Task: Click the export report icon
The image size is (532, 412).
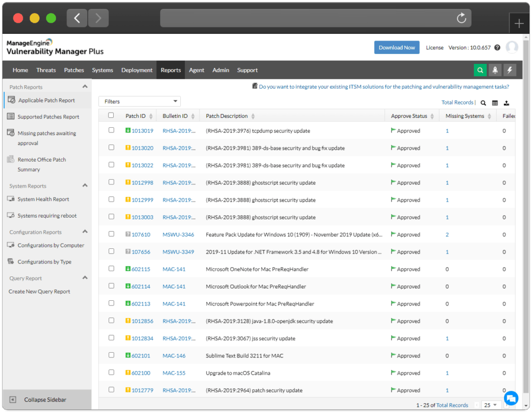Action: tap(506, 103)
